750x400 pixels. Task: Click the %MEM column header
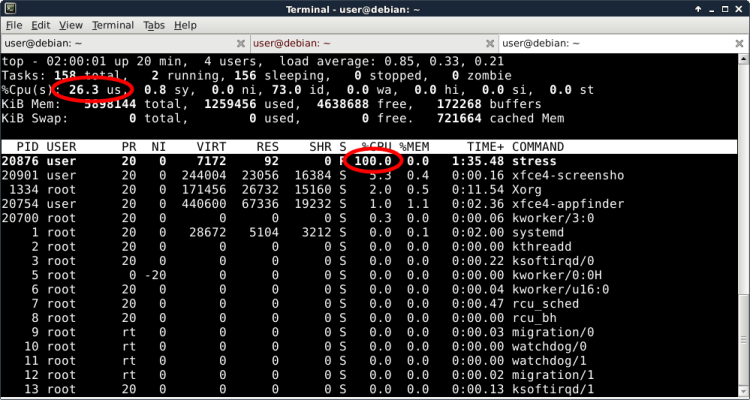[x=414, y=147]
